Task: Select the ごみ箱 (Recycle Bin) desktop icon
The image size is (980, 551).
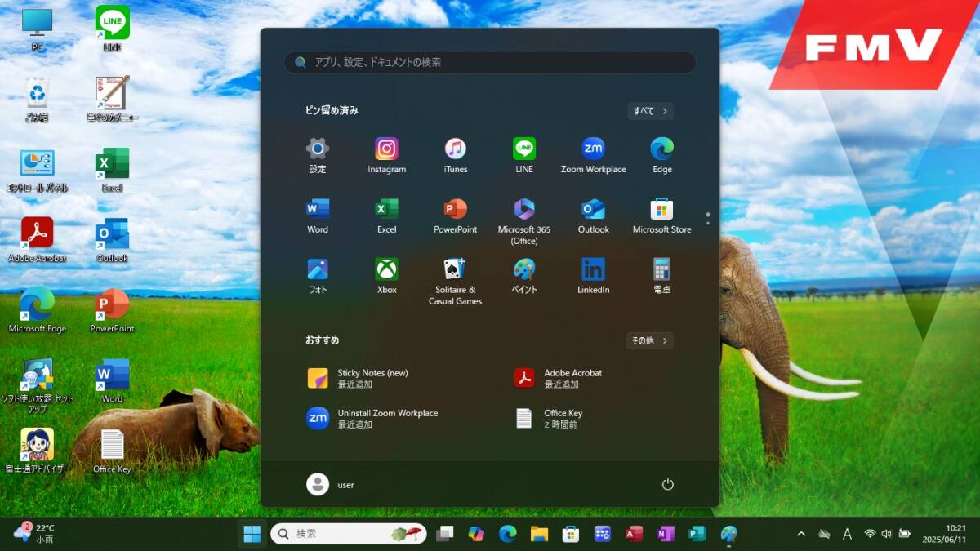Action: point(37,100)
